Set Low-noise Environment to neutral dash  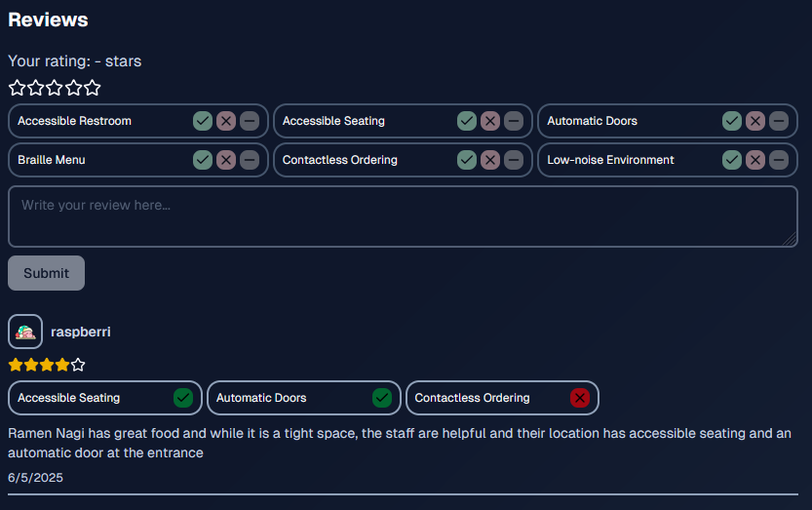pos(779,160)
